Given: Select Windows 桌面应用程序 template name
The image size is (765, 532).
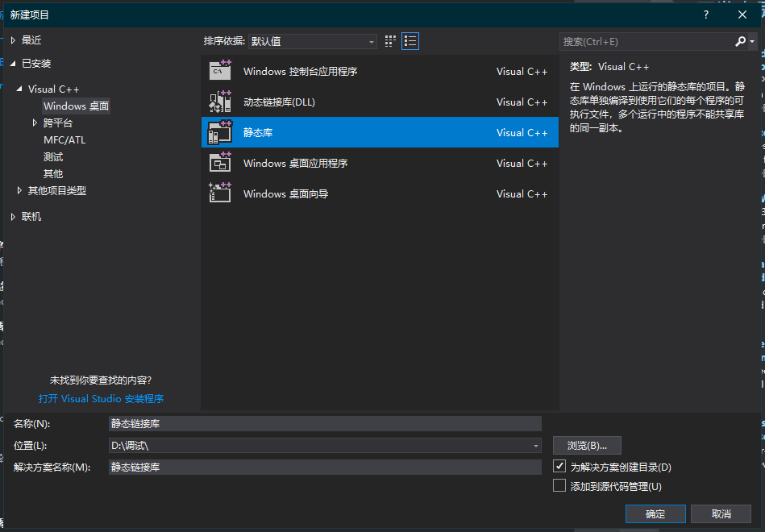Looking at the screenshot, I should point(296,163).
